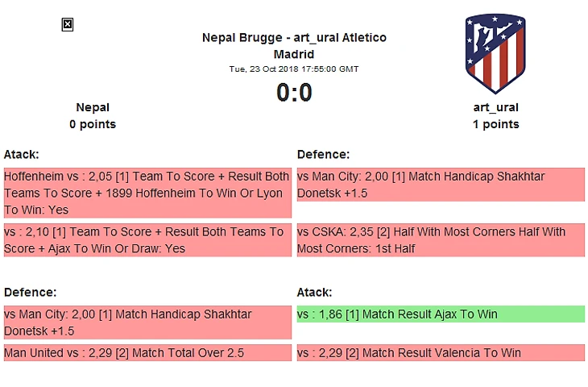Click the match date Tue, 23 Oct 2018

pos(294,69)
